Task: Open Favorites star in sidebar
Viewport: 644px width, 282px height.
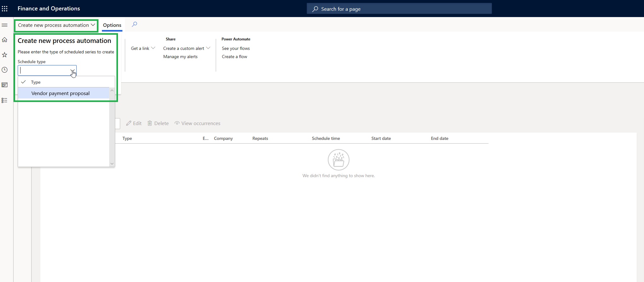Action: 5,55
